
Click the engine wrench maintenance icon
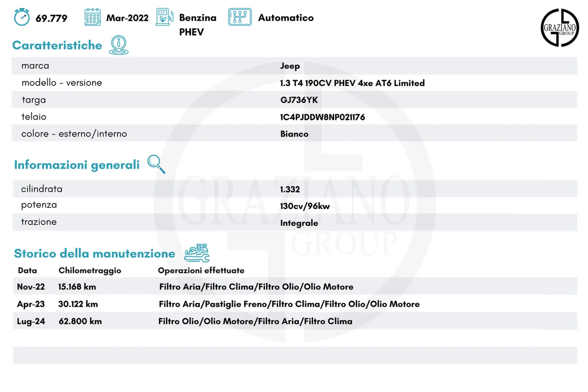(197, 253)
